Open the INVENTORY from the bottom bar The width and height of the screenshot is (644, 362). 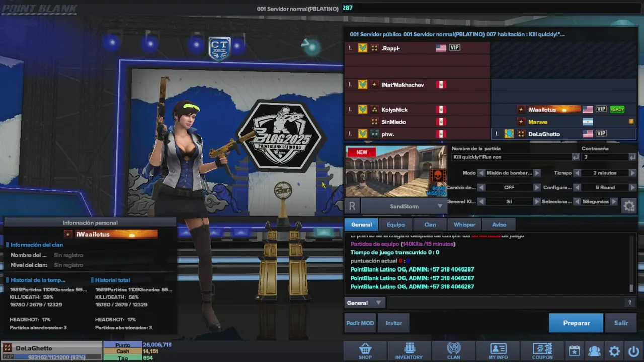pos(409,351)
